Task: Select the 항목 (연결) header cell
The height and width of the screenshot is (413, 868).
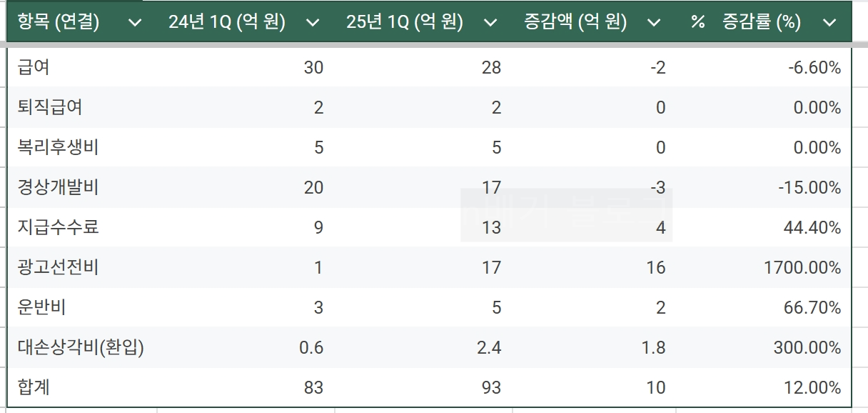Action: [x=81, y=22]
